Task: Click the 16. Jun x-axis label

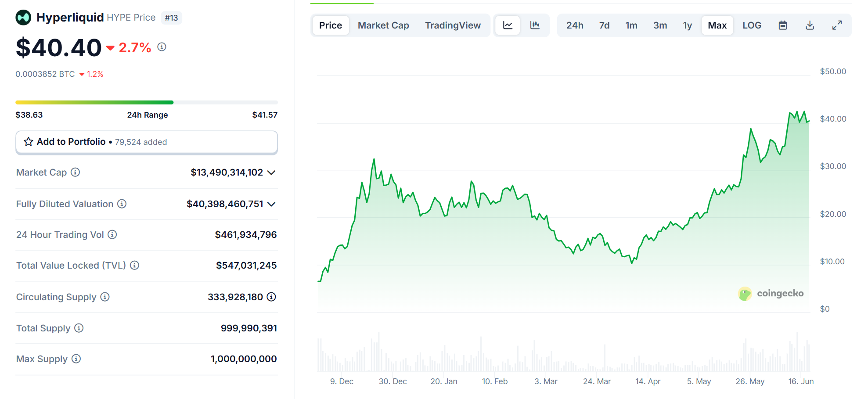Action: (x=801, y=381)
